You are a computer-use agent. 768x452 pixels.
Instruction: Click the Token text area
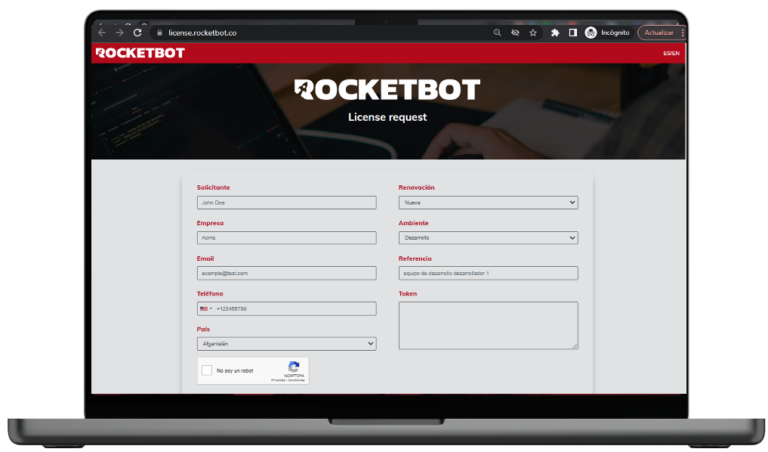[x=488, y=326]
